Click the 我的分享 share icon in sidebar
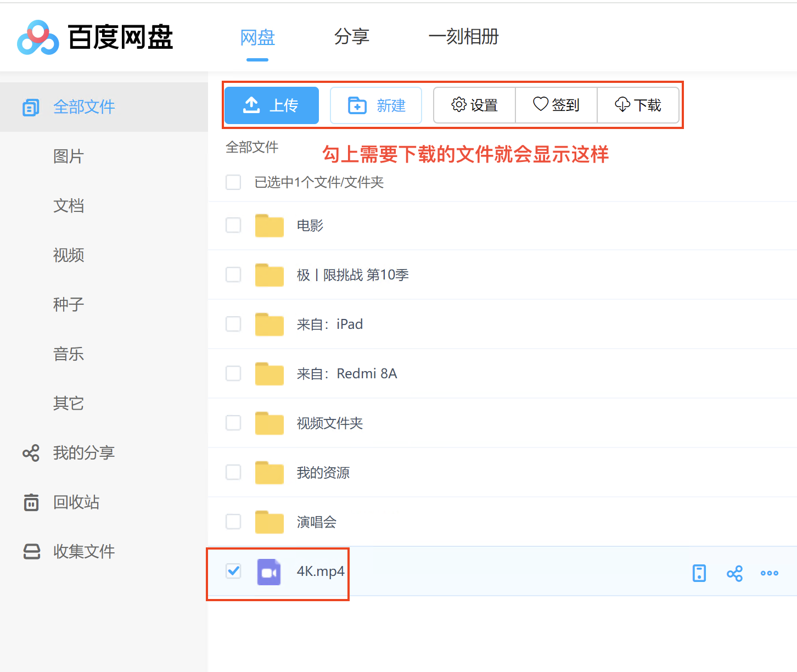 click(x=31, y=453)
